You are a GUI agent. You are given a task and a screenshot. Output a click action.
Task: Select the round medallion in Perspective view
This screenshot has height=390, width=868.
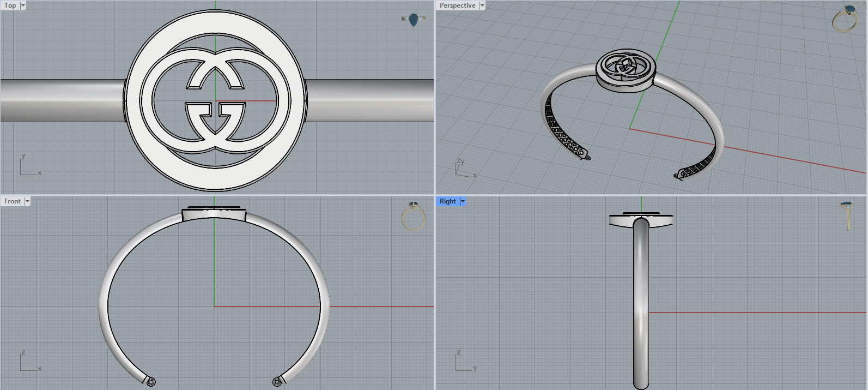click(626, 71)
